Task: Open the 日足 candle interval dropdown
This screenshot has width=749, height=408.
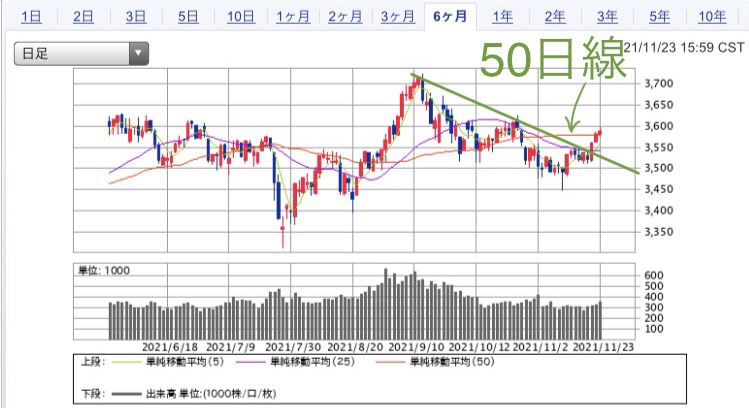Action: [x=81, y=54]
